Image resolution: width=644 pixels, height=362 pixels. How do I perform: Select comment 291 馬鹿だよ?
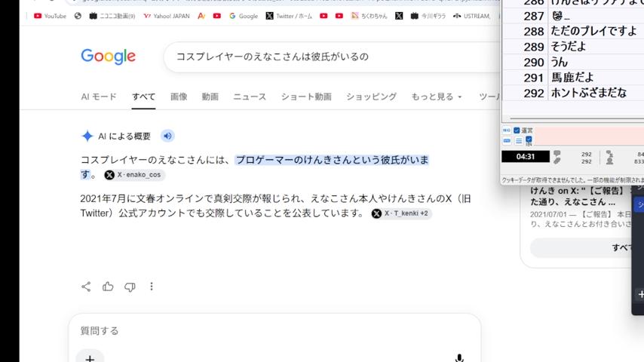573,78
